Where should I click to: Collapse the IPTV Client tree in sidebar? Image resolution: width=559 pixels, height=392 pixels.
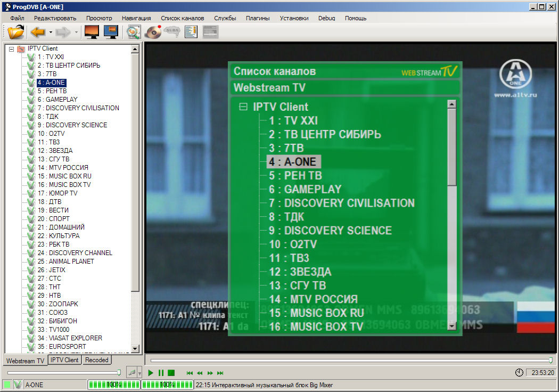click(11, 49)
